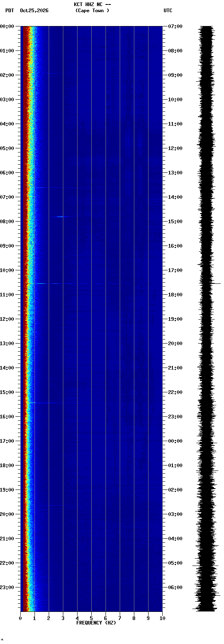Click the frequency axis tick label '0'
224x644 pixels.
20,618
